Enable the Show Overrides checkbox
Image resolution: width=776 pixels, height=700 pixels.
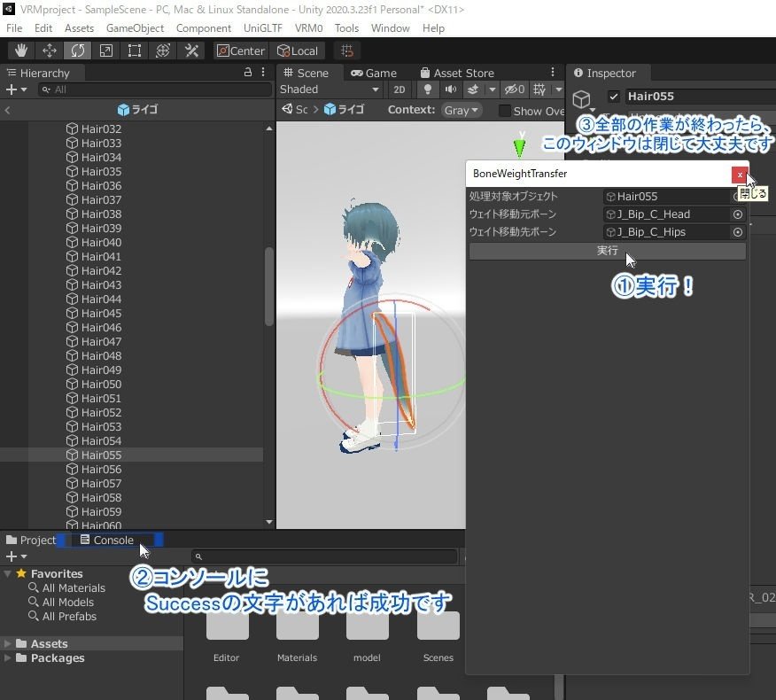504,111
